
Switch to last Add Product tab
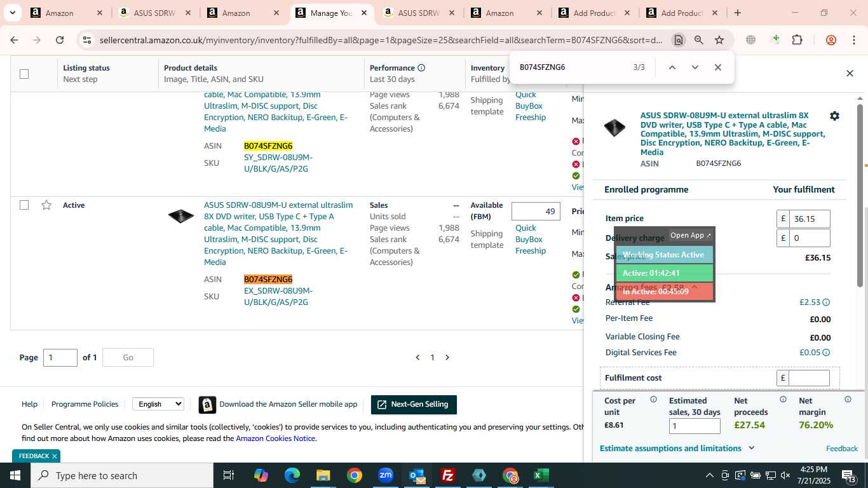click(683, 13)
